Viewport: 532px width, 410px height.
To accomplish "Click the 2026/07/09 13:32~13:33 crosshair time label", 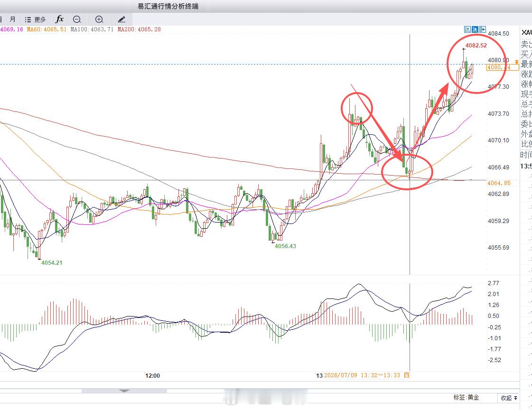I will [367, 375].
